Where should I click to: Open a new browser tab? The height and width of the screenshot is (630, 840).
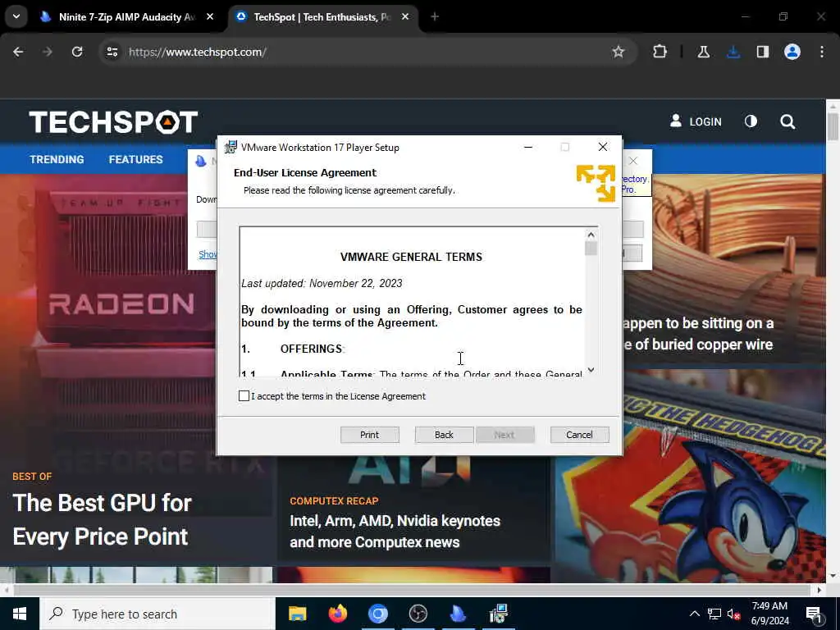click(435, 17)
